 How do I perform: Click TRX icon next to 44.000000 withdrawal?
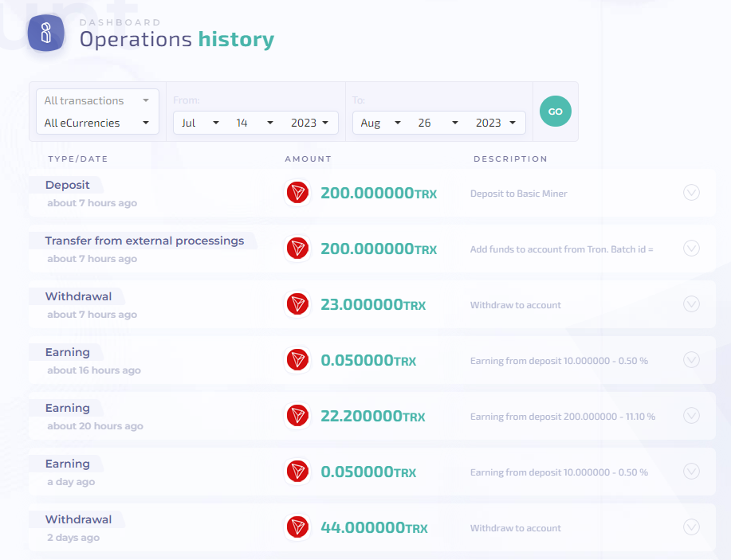coord(297,527)
